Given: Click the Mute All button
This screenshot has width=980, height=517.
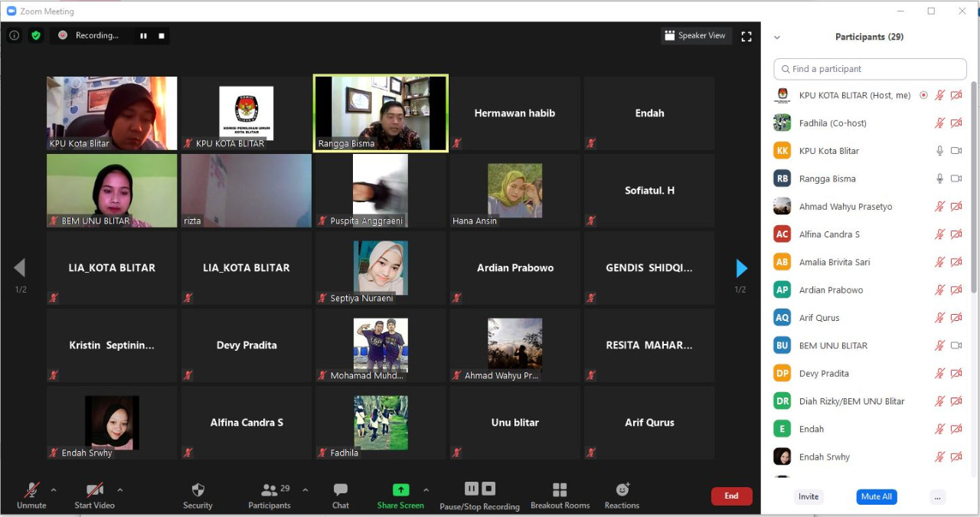Looking at the screenshot, I should click(876, 496).
